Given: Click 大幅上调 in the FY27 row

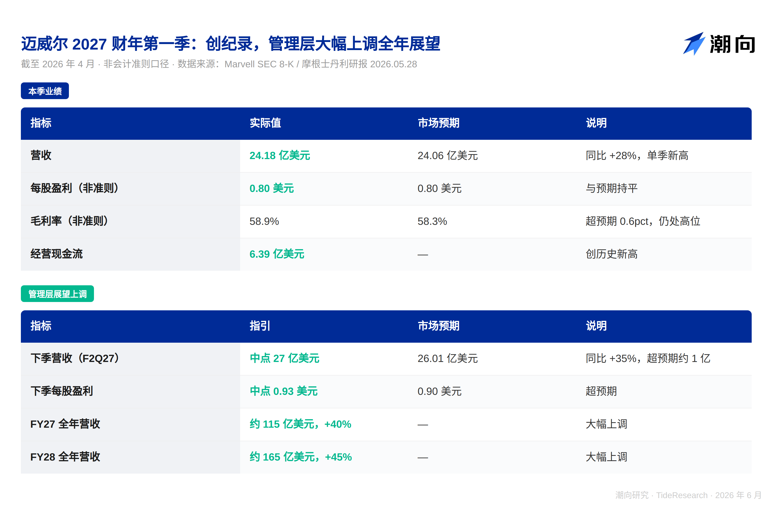Looking at the screenshot, I should [607, 424].
